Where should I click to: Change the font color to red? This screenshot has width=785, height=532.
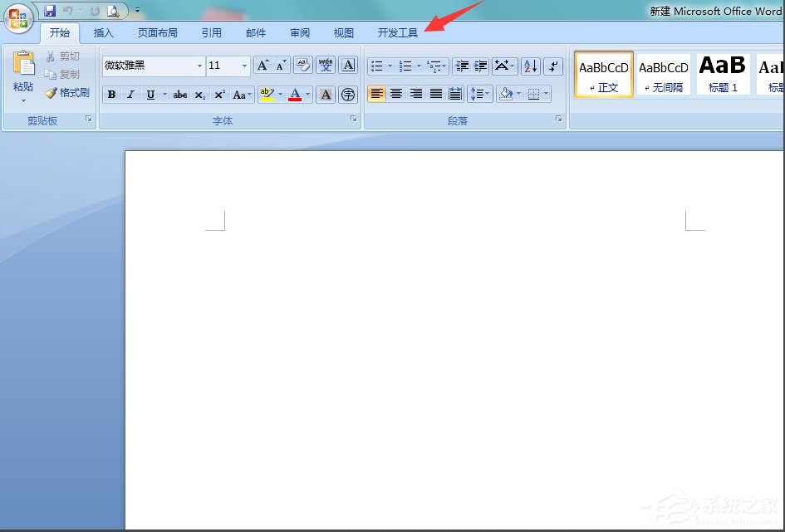296,94
